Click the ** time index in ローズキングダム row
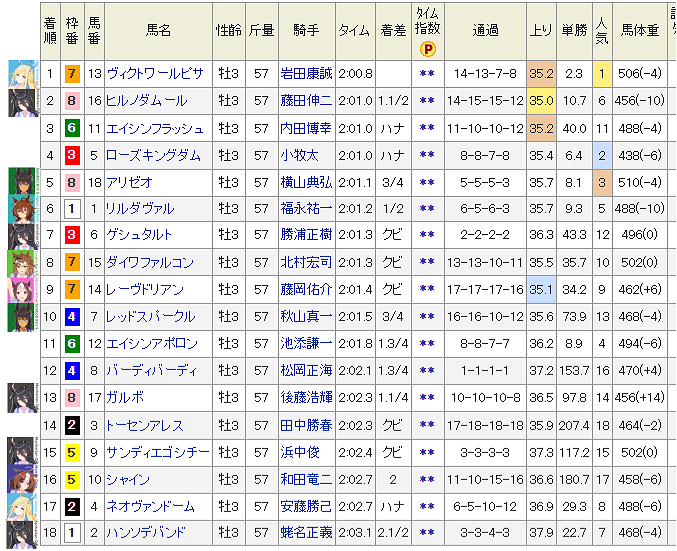Screen dimensions: 677x551 (x=427, y=155)
